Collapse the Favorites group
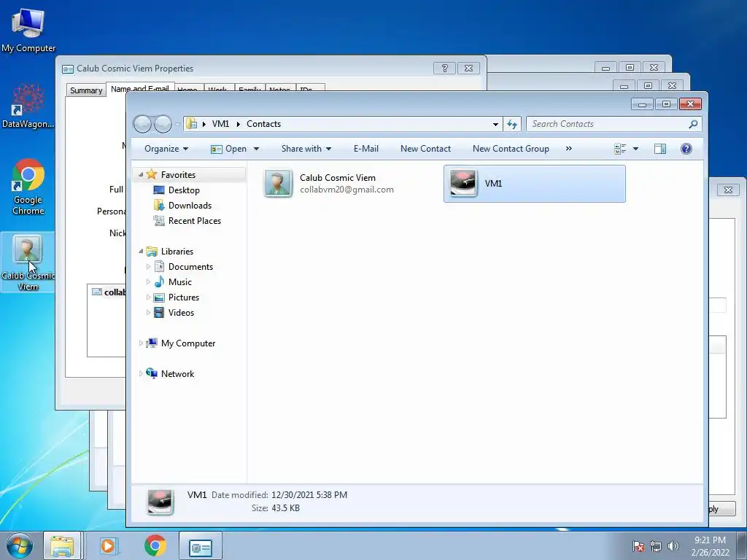747x560 pixels. coord(141,175)
